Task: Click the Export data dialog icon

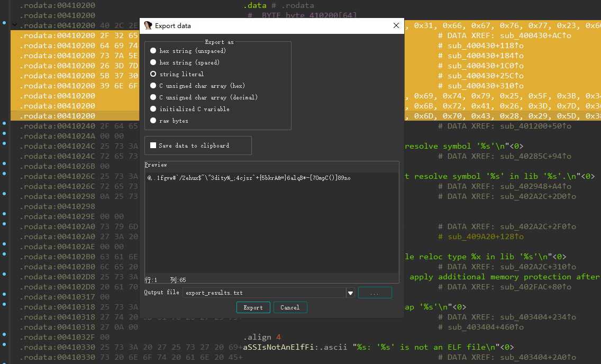Action: coord(148,26)
